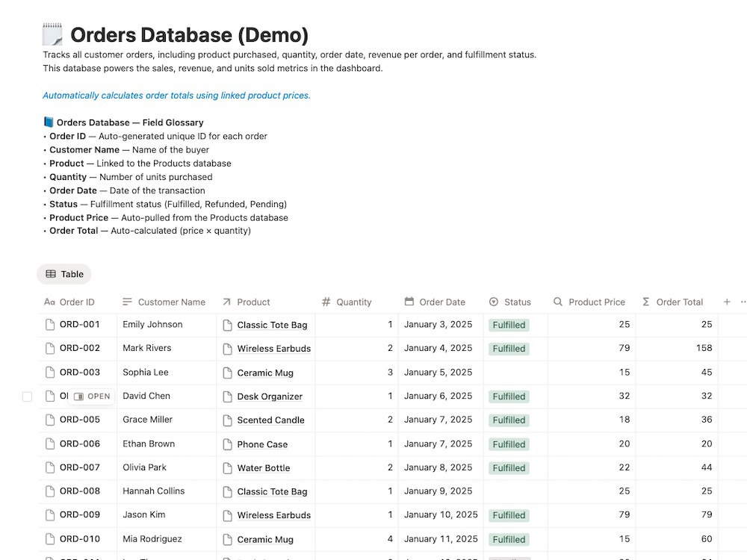Image resolution: width=747 pixels, height=560 pixels.
Task: Open Classic Tote Bag link in ORD-001 row
Action: (272, 326)
